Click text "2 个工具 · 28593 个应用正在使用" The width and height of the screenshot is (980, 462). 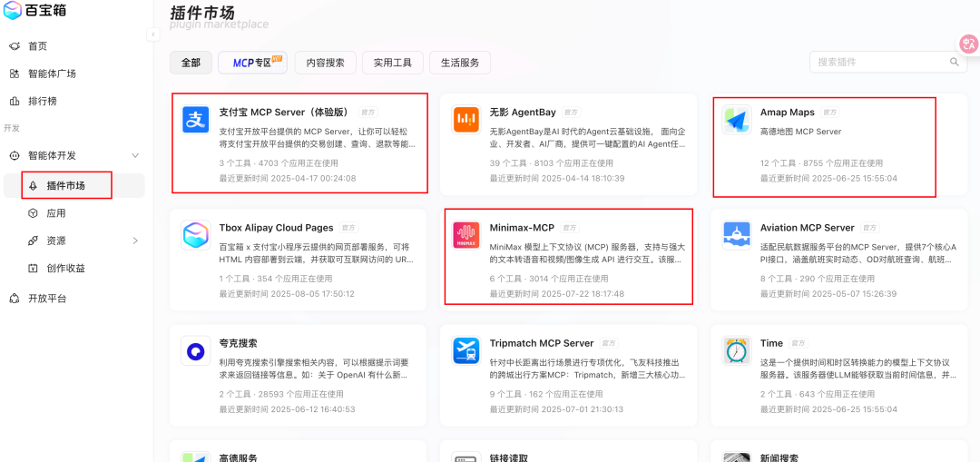tap(281, 395)
